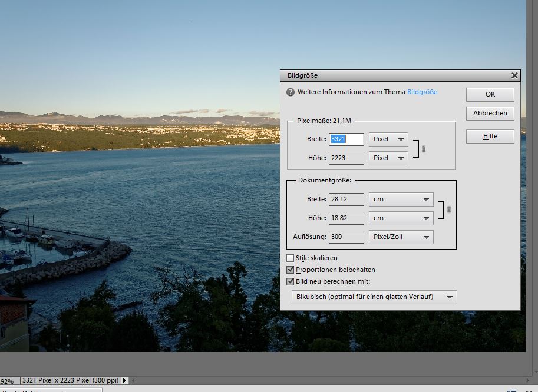Viewport: 538px width, 392px height.
Task: Close the Bildgröße dialog
Action: pos(514,75)
